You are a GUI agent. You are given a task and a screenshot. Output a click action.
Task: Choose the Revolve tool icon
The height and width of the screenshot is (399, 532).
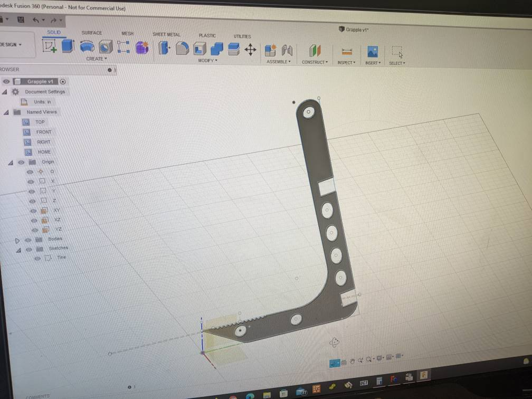(87, 47)
